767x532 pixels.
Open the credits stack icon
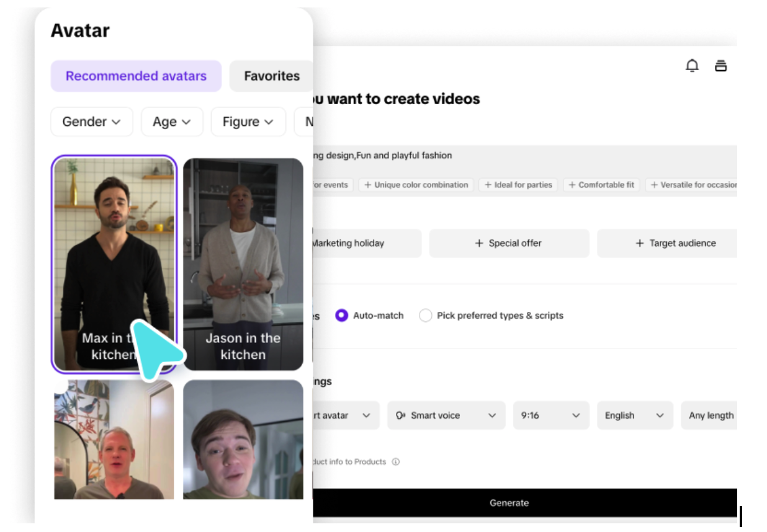tap(720, 66)
